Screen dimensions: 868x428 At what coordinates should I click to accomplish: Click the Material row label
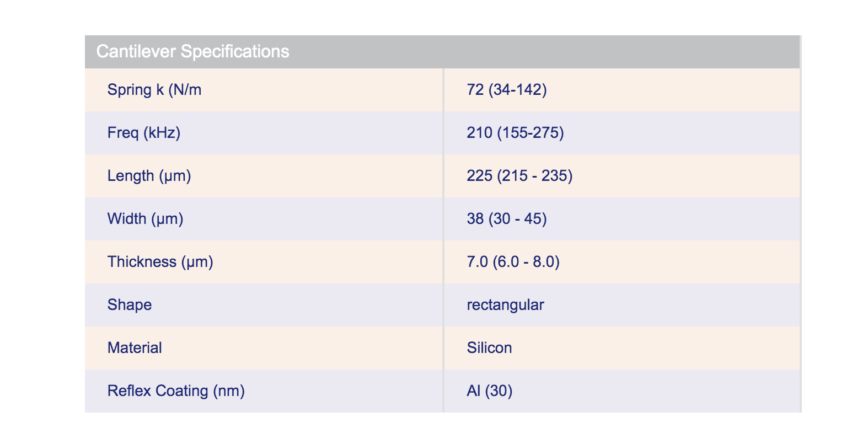tap(135, 347)
